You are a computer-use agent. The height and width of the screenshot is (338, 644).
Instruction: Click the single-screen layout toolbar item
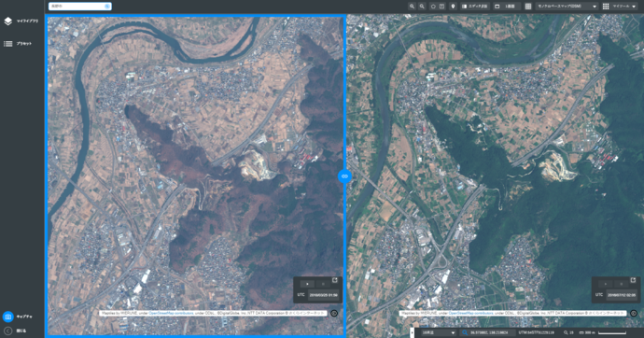505,7
